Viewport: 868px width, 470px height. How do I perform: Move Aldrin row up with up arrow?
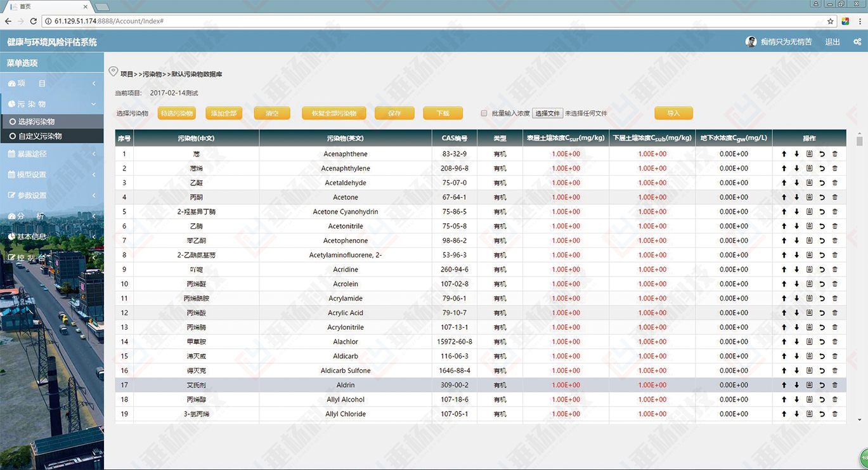(784, 385)
